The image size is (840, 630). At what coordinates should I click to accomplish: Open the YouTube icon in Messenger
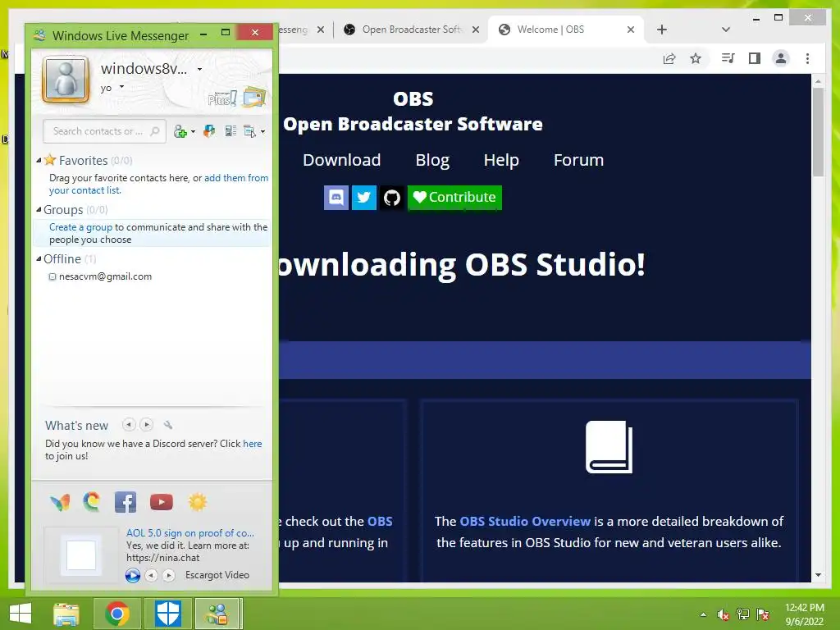tap(162, 502)
